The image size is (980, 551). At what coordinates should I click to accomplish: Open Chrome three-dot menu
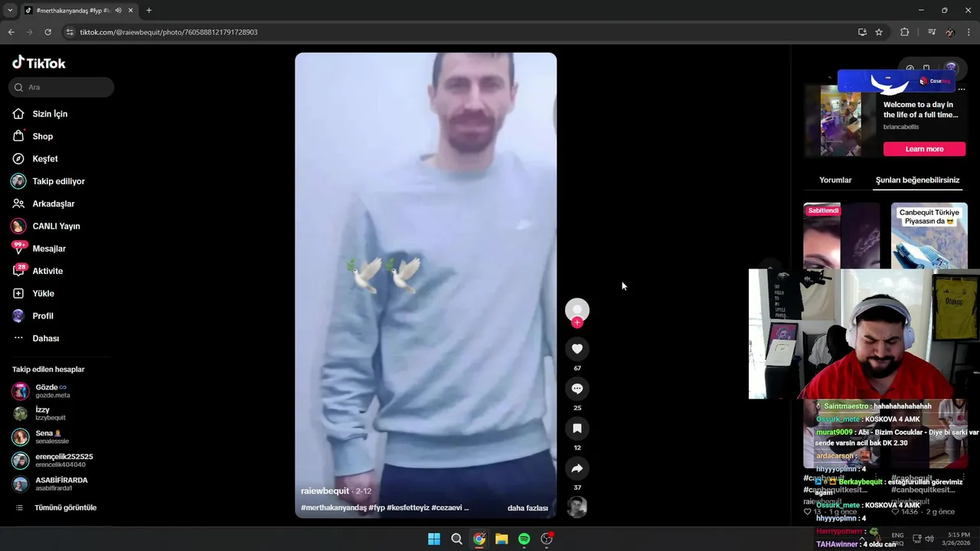pyautogui.click(x=969, y=32)
